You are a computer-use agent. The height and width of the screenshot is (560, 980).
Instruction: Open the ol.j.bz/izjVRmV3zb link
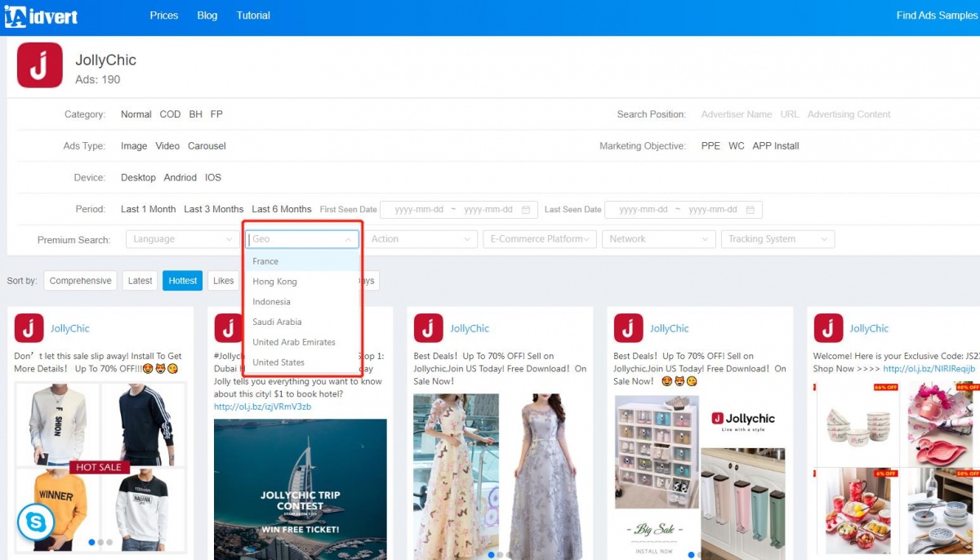point(262,407)
